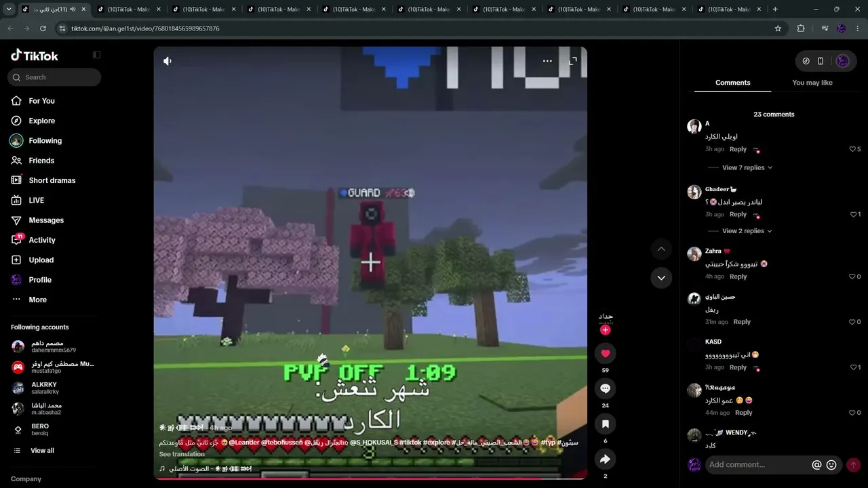
Task: Reply to Ghadeer's comment
Action: (738, 214)
